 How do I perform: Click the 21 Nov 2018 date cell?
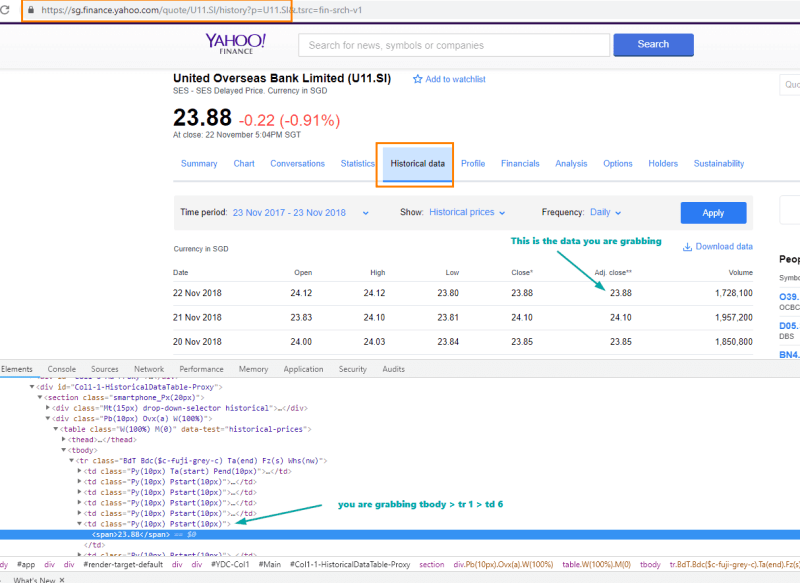point(197,318)
